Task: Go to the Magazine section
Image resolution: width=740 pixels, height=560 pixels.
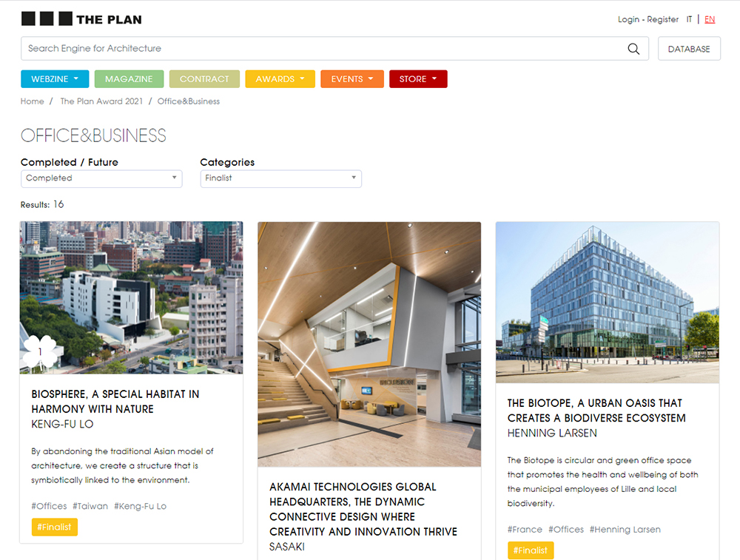Action: 129,79
